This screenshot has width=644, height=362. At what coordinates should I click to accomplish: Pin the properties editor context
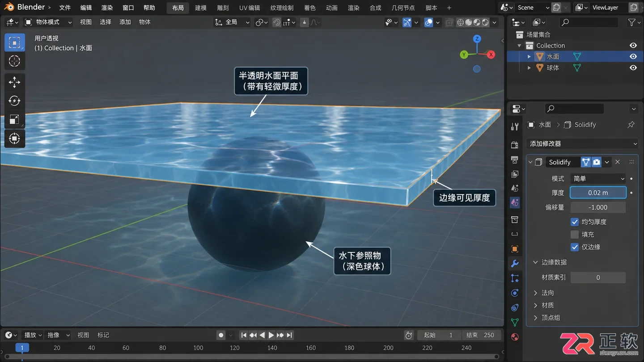coord(631,125)
